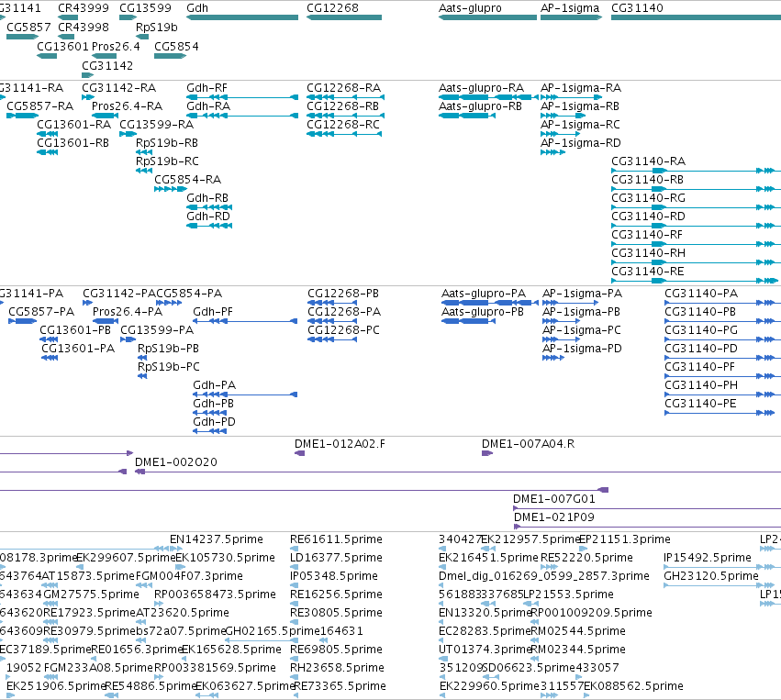Select the RH23658.5prime EST label

point(337,668)
